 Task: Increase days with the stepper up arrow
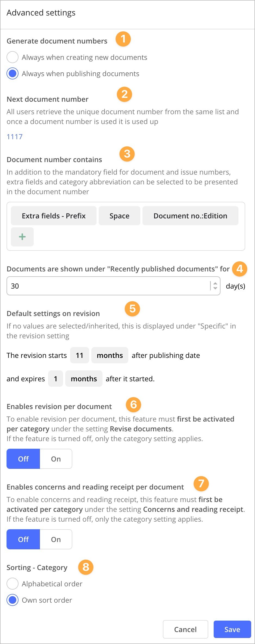pyautogui.click(x=215, y=283)
